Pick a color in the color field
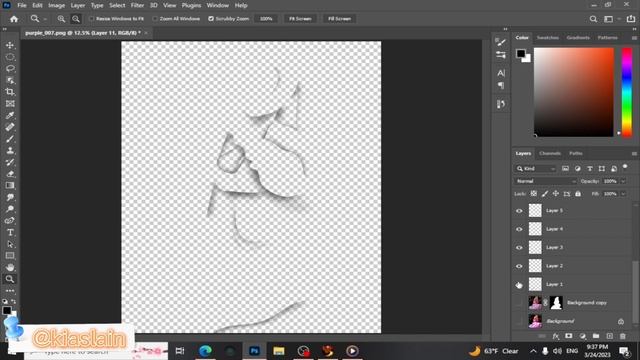This screenshot has width=640, height=360. pos(573,92)
